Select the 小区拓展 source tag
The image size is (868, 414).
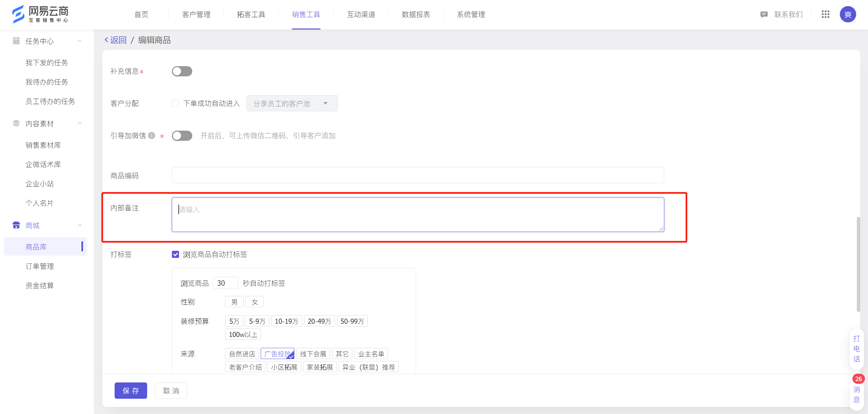pyautogui.click(x=284, y=367)
